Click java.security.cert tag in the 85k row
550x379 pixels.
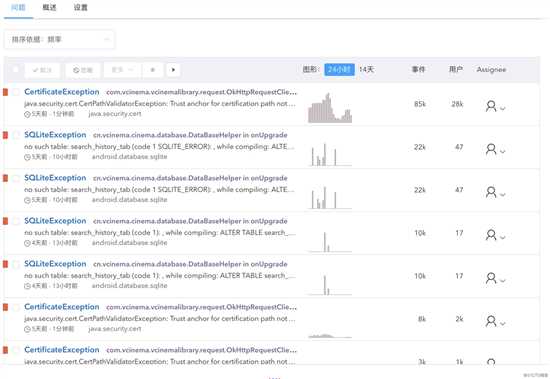point(115,114)
